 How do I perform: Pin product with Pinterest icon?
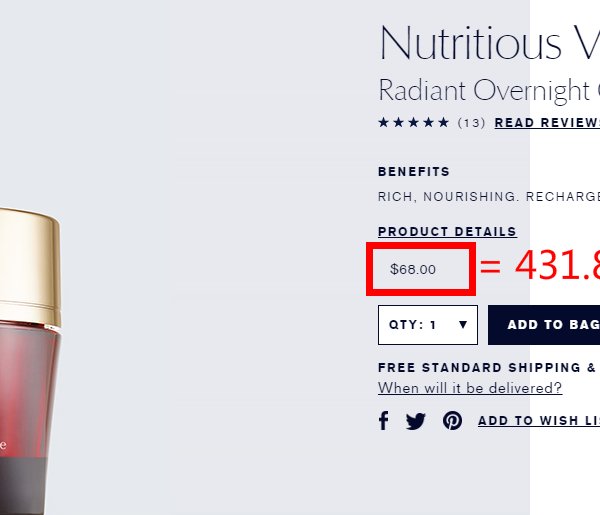452,421
